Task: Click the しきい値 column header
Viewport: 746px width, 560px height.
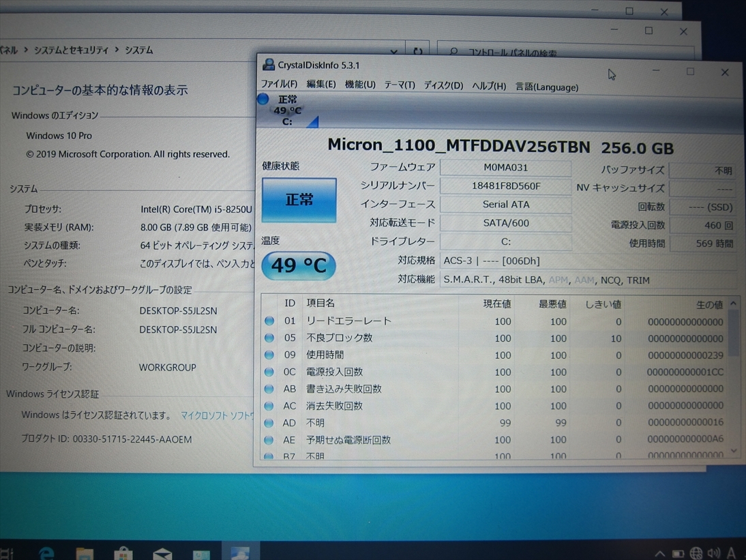Action: [603, 304]
